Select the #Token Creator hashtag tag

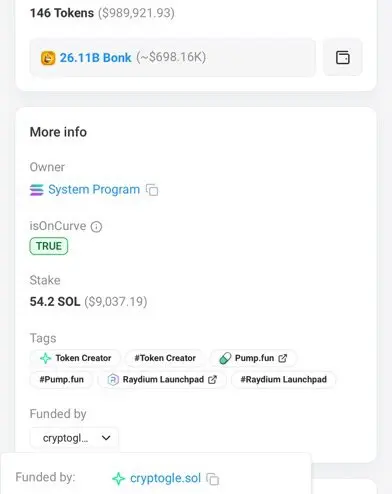pos(165,358)
